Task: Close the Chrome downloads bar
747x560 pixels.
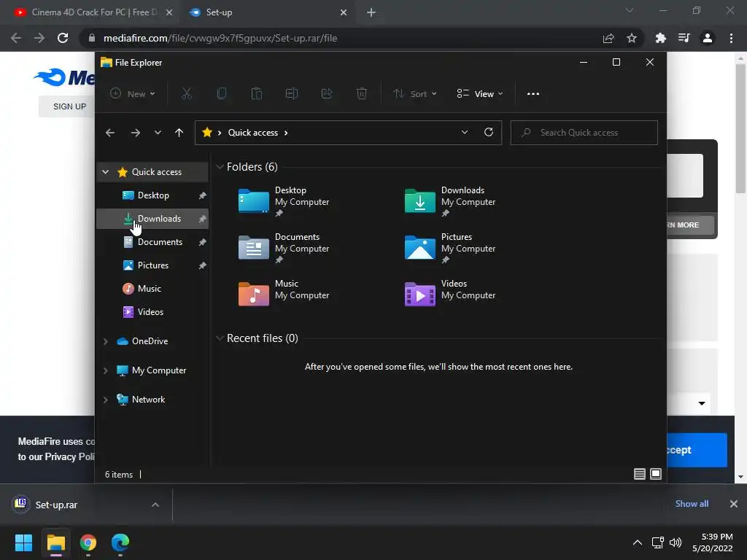Action: coord(734,504)
